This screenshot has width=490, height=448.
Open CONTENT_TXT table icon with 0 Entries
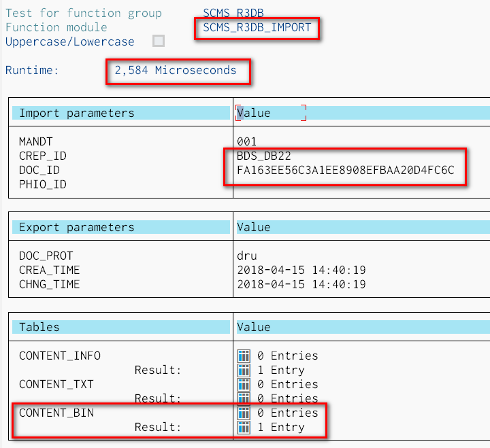pyautogui.click(x=244, y=384)
